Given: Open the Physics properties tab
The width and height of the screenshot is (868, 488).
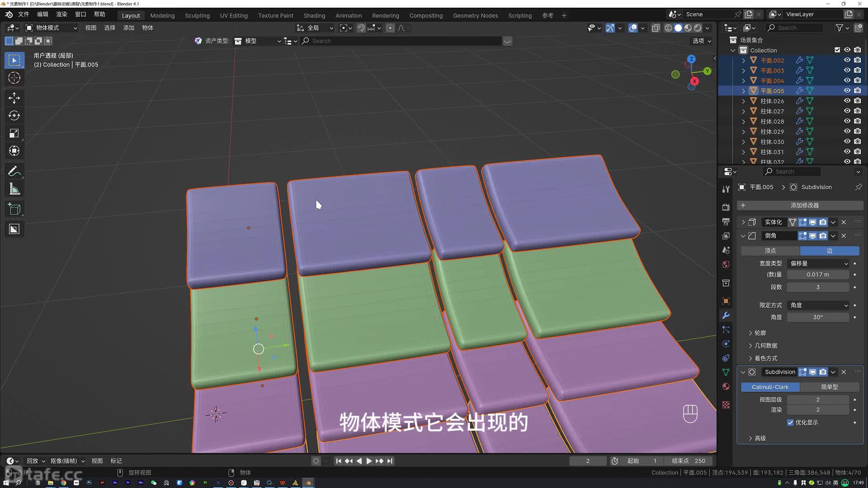Looking at the screenshot, I should click(726, 344).
